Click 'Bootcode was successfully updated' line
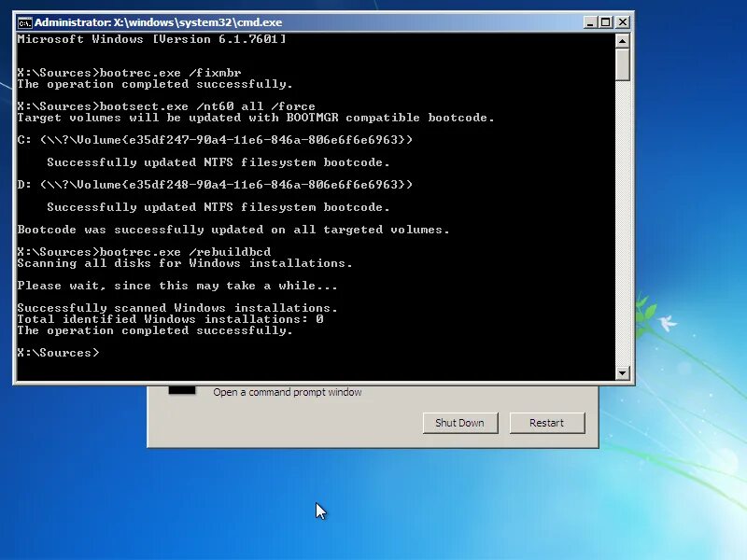The image size is (747, 560). (233, 230)
